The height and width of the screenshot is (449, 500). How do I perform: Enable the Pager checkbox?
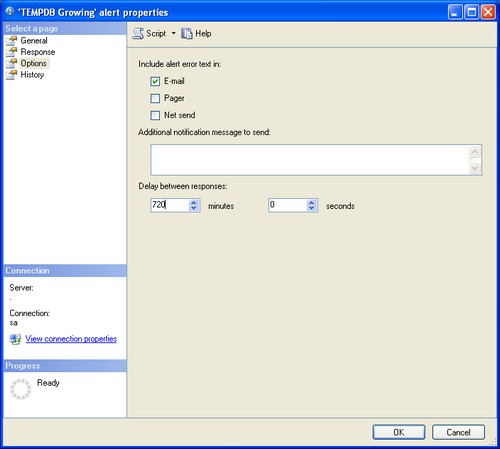[x=155, y=98]
